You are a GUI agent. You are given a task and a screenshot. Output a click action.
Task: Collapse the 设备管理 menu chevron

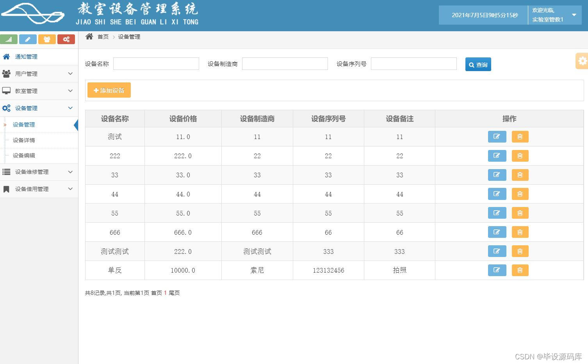pos(70,108)
